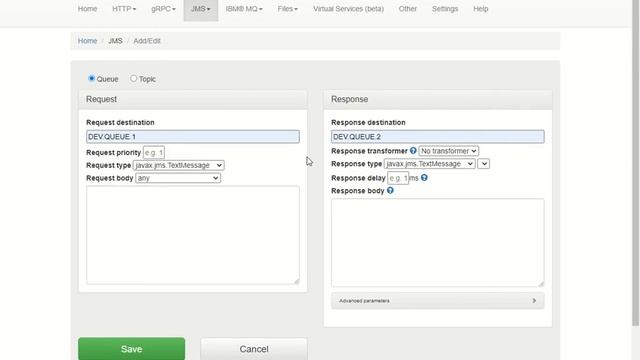This screenshot has width=640, height=360.
Task: Open the small dropdown beside Response type
Action: (483, 164)
